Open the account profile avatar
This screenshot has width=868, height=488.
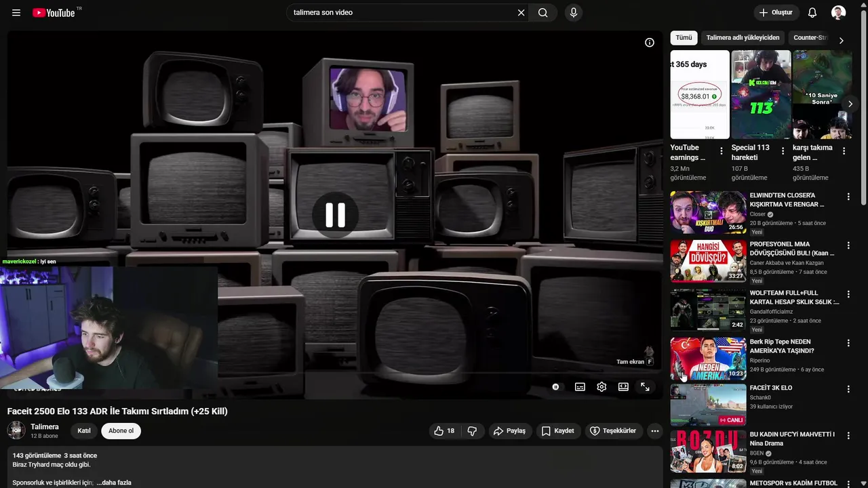tap(839, 13)
